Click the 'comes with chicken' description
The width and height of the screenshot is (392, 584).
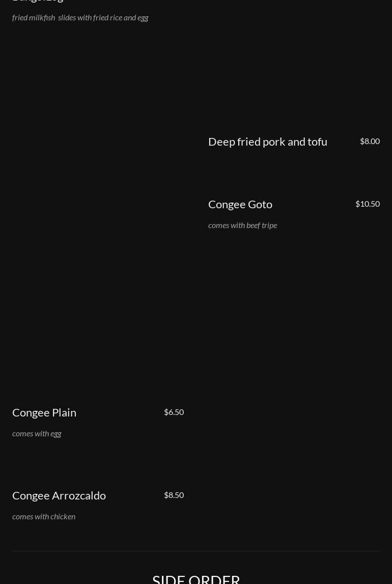pos(44,517)
